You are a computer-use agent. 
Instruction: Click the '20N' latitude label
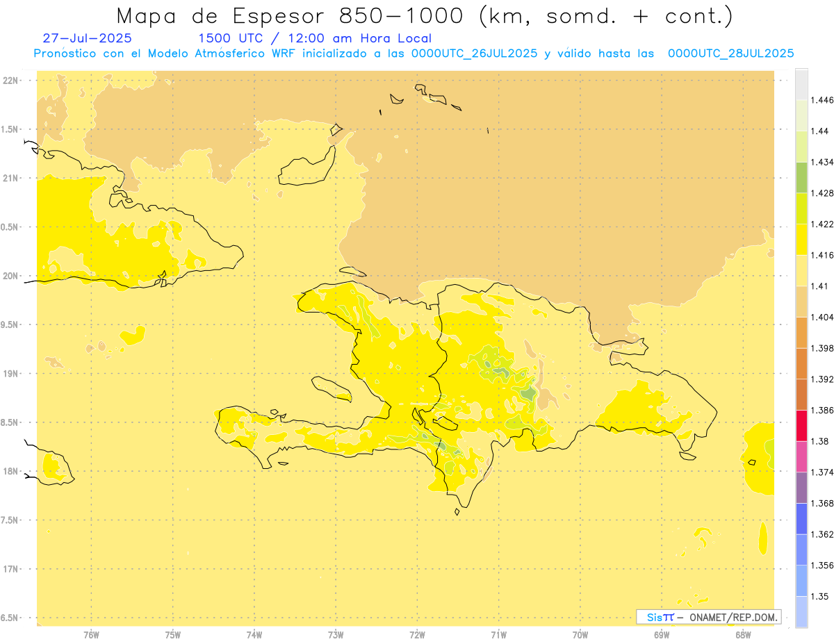10,276
